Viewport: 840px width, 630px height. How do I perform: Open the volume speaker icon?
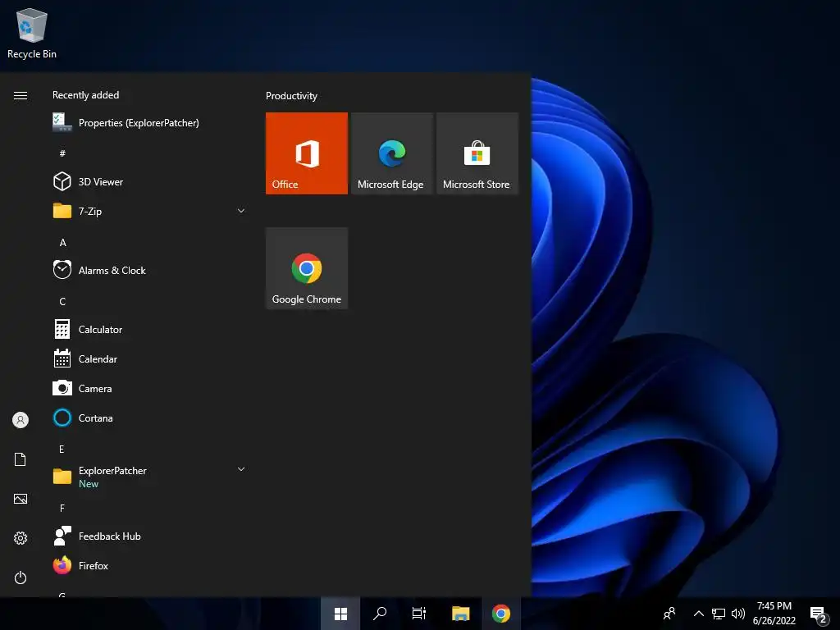738,614
